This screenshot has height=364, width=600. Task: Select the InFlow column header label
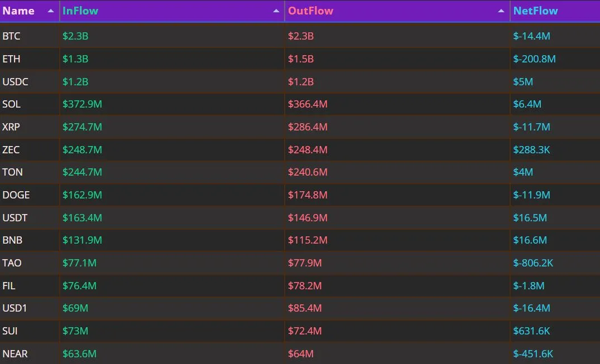pos(80,11)
